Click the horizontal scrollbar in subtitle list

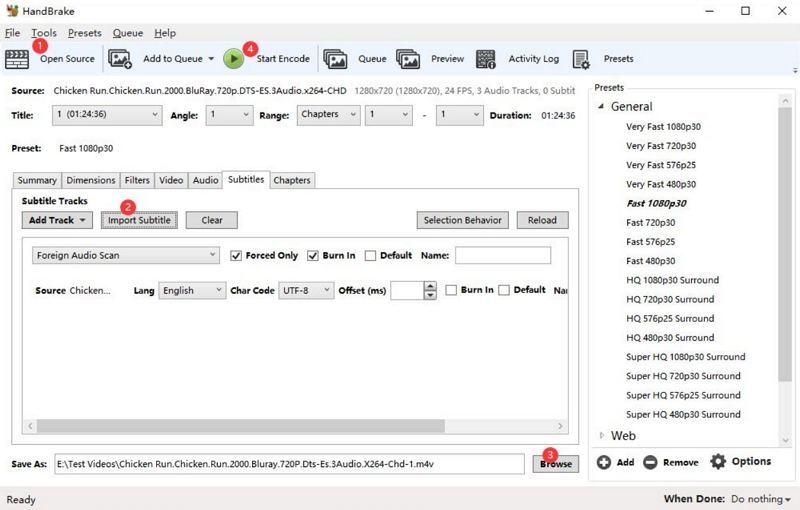pos(240,426)
